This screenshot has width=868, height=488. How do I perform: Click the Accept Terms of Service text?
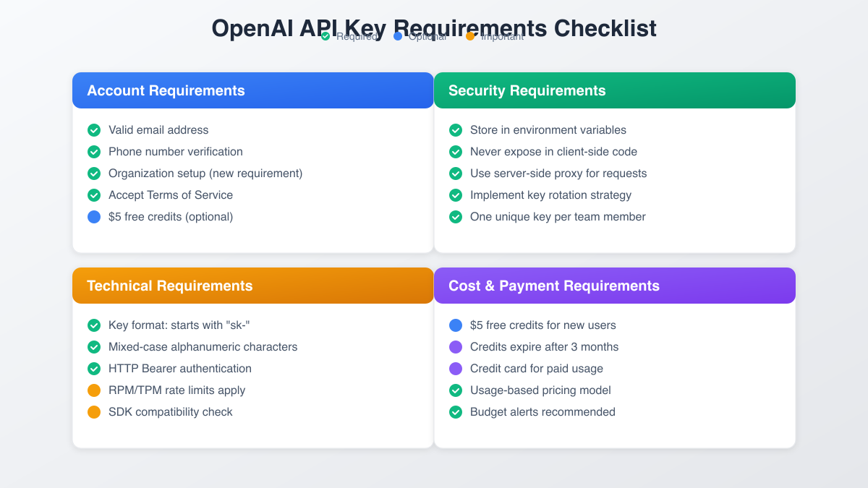tap(171, 195)
